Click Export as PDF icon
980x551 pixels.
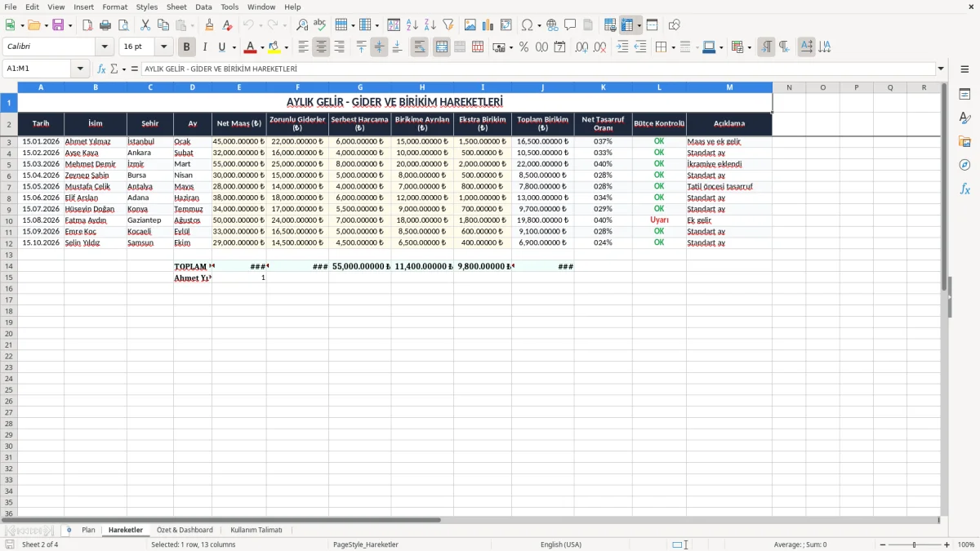click(87, 25)
